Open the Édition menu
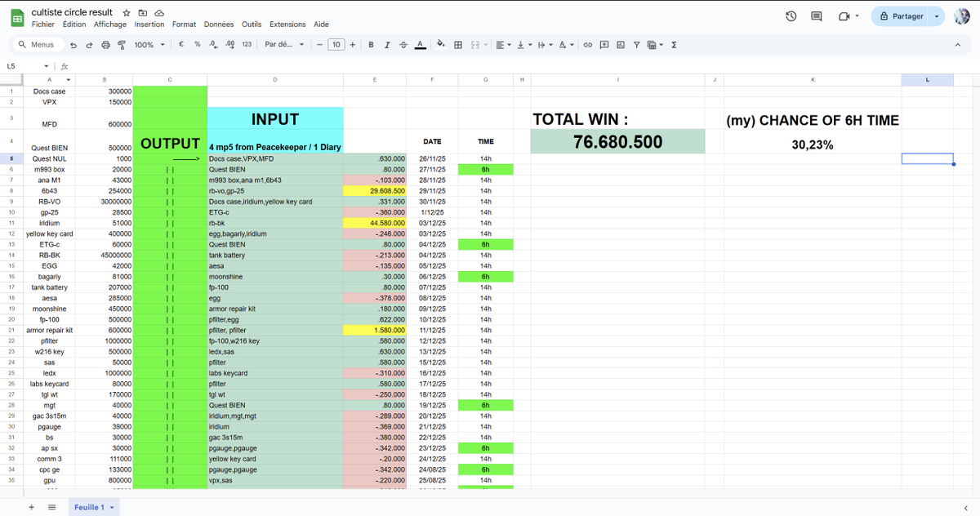 click(x=74, y=24)
